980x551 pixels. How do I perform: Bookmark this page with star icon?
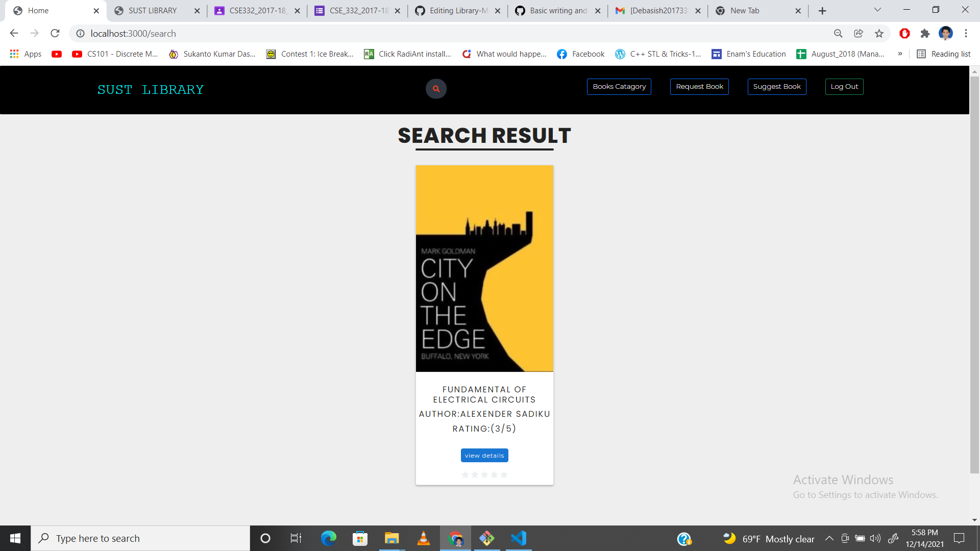click(879, 34)
